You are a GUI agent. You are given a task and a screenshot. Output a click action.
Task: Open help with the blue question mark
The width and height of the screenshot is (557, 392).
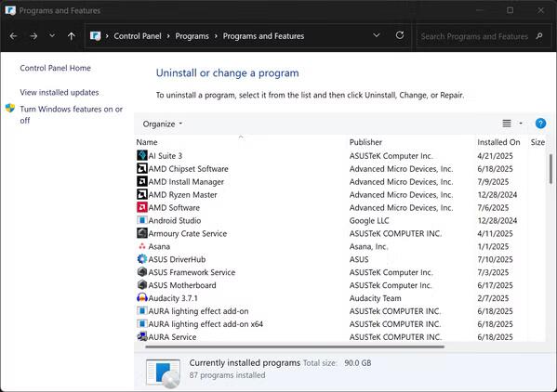pos(540,124)
